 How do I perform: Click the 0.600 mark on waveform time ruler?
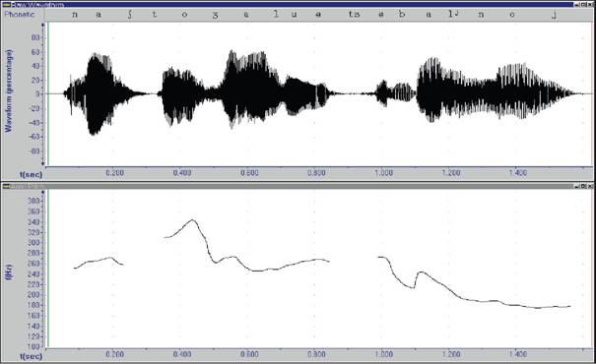point(249,173)
